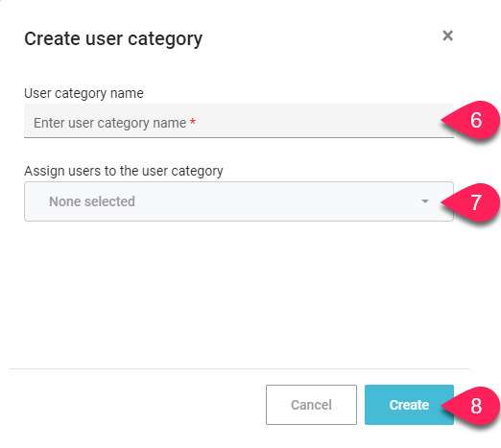
Task: Close the Create user category dialog
Action: [x=447, y=35]
